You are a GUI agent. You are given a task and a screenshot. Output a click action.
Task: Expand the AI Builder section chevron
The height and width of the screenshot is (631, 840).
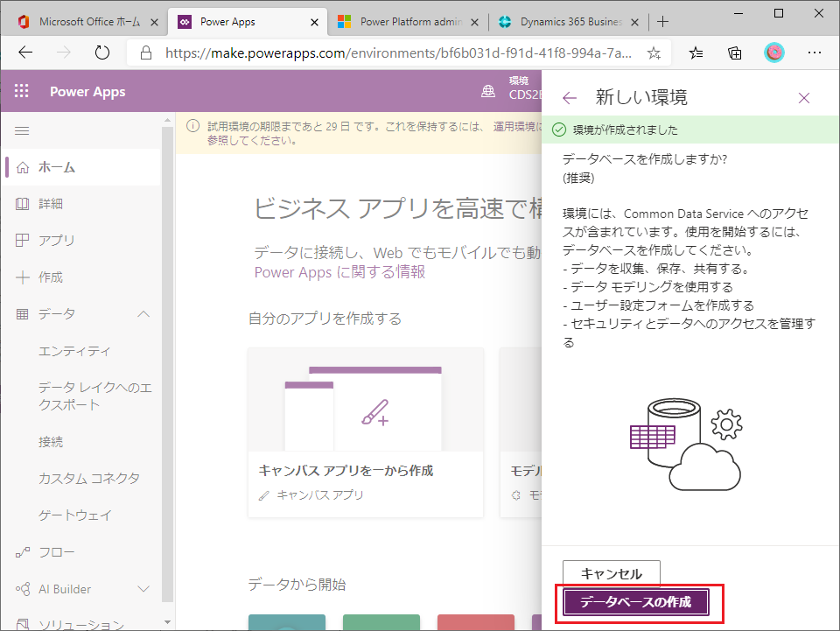(x=143, y=589)
